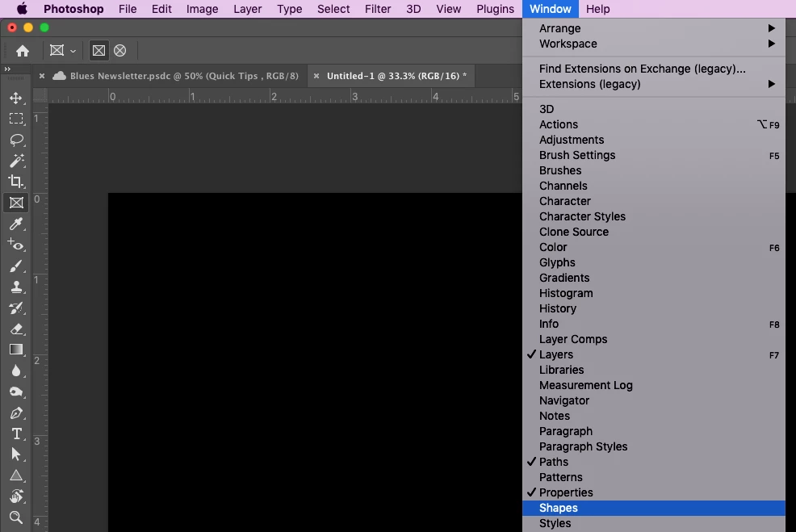Select the Pen tool
Image resolution: width=796 pixels, height=532 pixels.
point(16,413)
